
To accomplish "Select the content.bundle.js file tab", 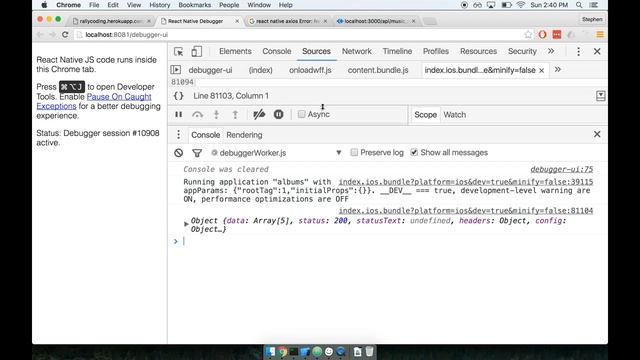I will tap(378, 70).
